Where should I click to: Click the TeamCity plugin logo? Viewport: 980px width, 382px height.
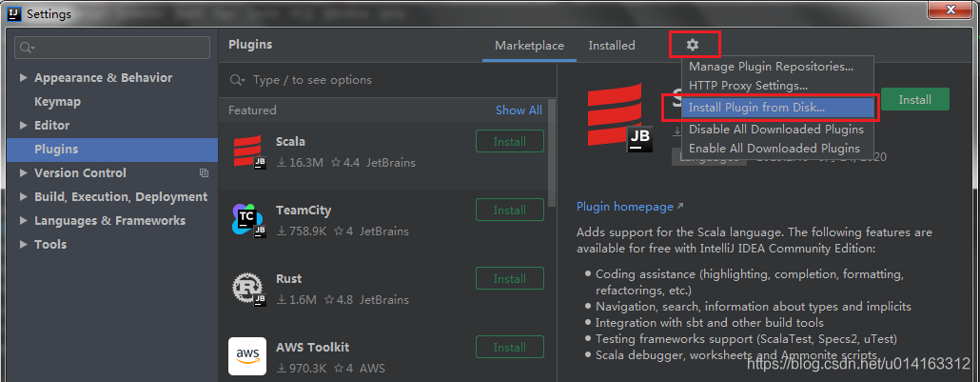tap(248, 220)
